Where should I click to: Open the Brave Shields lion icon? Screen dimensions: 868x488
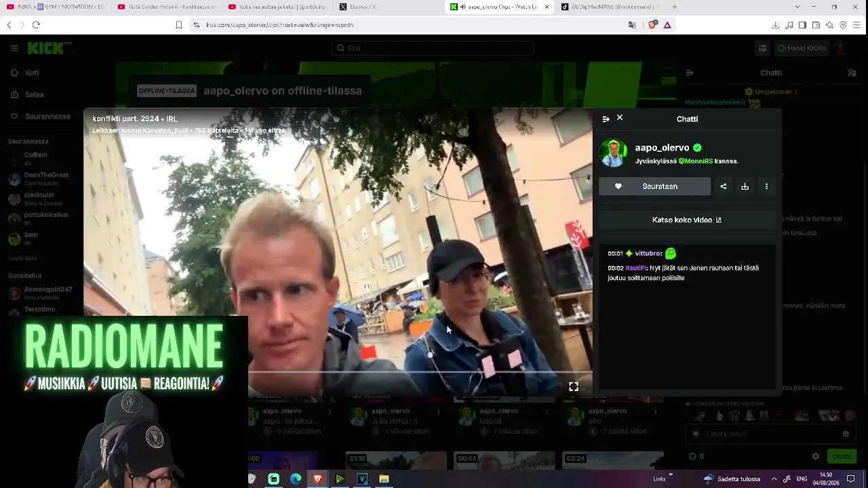coord(652,25)
